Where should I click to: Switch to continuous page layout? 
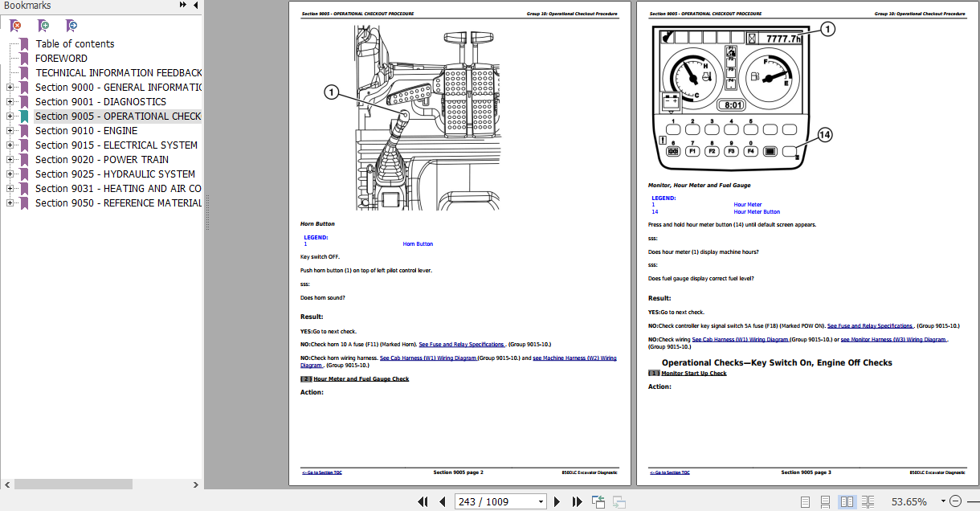tap(826, 502)
